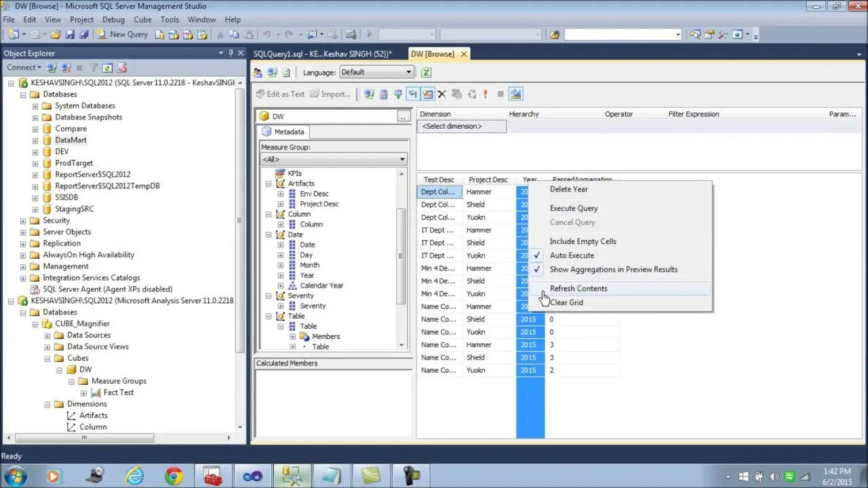Click the Import button in query toolbar
The width and height of the screenshot is (868, 488).
[331, 94]
